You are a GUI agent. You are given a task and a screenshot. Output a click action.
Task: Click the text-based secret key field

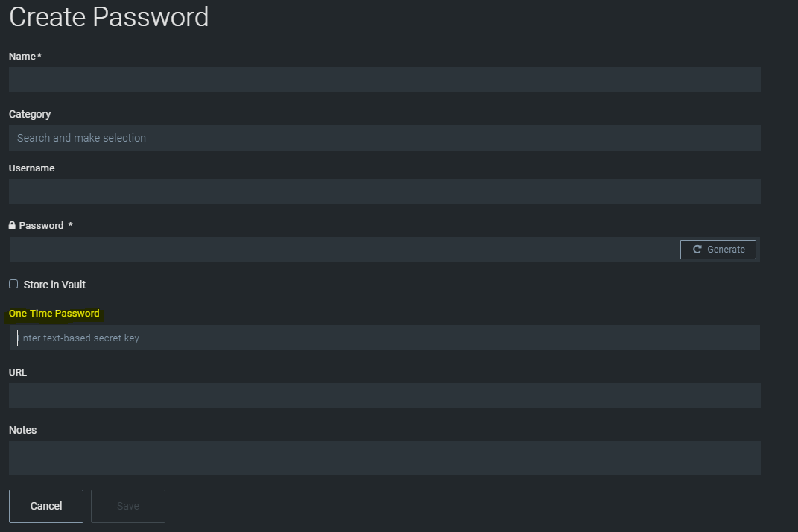point(384,338)
